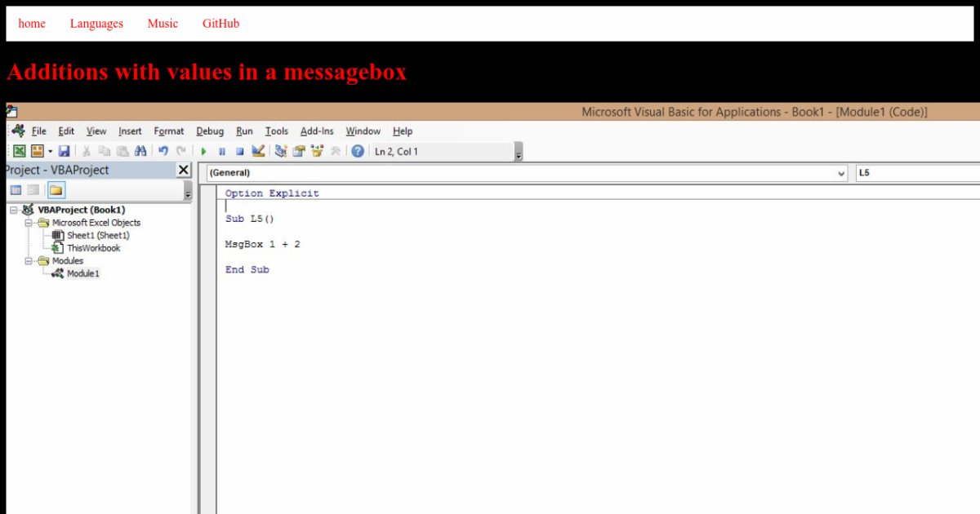980x514 pixels.
Task: Open the (General) object dropdown
Action: pos(841,173)
